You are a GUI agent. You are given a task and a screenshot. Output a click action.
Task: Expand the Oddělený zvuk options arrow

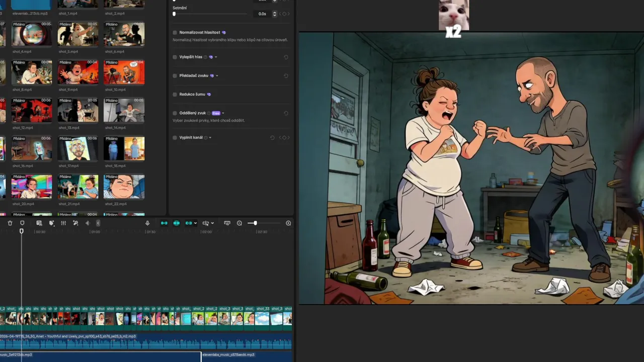pyautogui.click(x=223, y=113)
